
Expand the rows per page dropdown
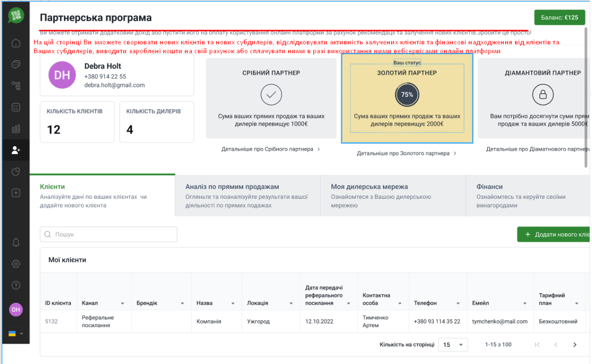(x=453, y=345)
